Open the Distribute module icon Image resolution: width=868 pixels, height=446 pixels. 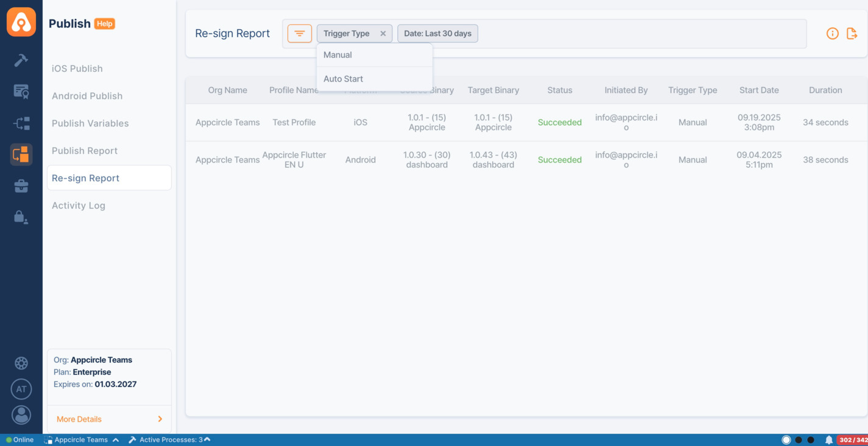pyautogui.click(x=21, y=124)
